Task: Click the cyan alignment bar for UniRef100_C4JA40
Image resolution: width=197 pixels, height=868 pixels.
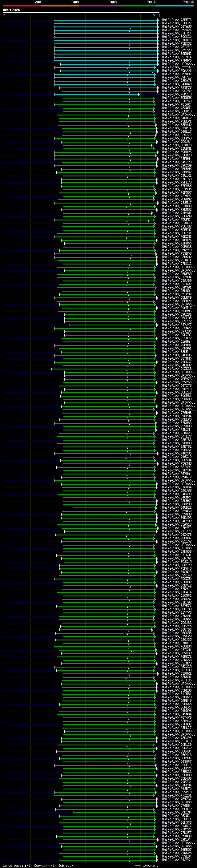Action: (105, 84)
